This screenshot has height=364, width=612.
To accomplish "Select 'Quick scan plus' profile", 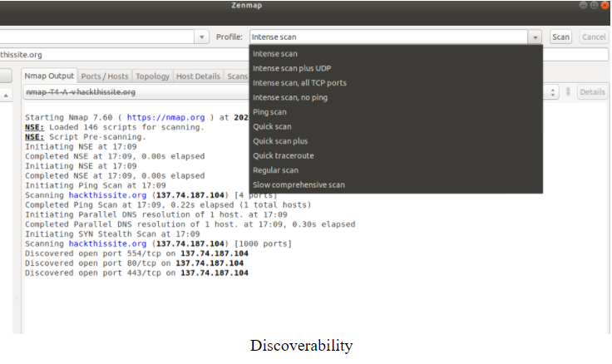I will pyautogui.click(x=396, y=141).
